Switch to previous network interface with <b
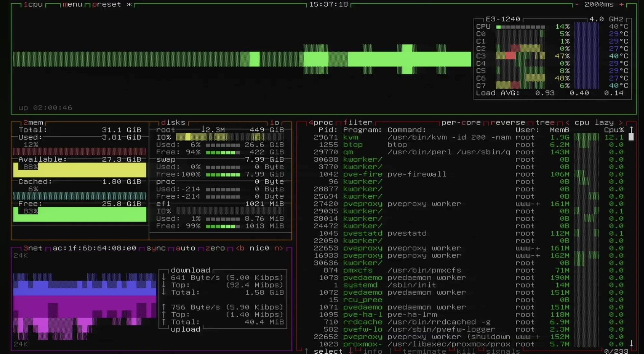Viewport: 644px width, 354px height. pos(240,248)
